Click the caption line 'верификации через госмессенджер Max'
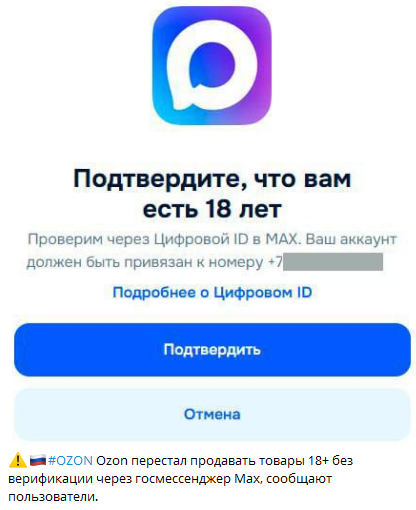This screenshot has width=416, height=510. pyautogui.click(x=133, y=479)
